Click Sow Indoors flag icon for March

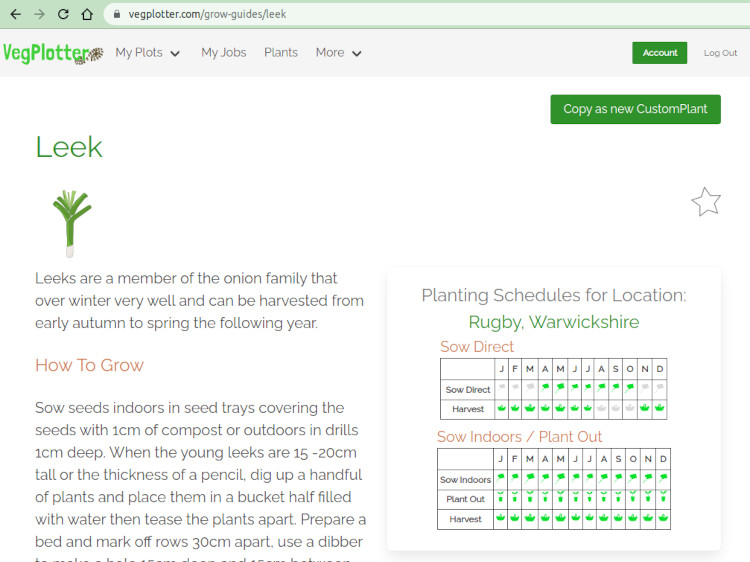(x=530, y=477)
